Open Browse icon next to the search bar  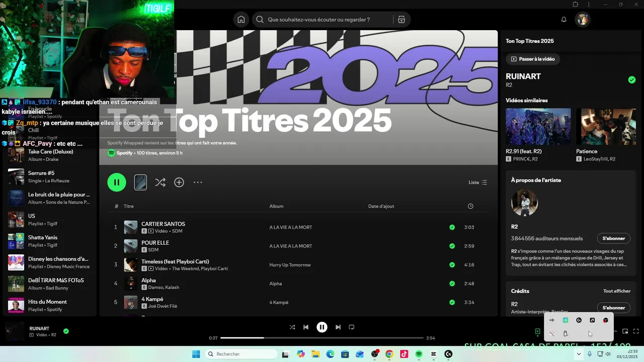[x=401, y=20]
